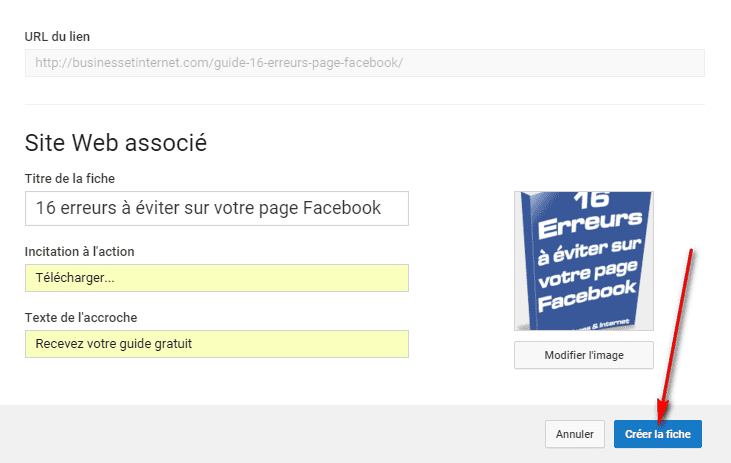Click the Titre de la fiche label
Image resolution: width=731 pixels, height=463 pixels.
pos(70,179)
